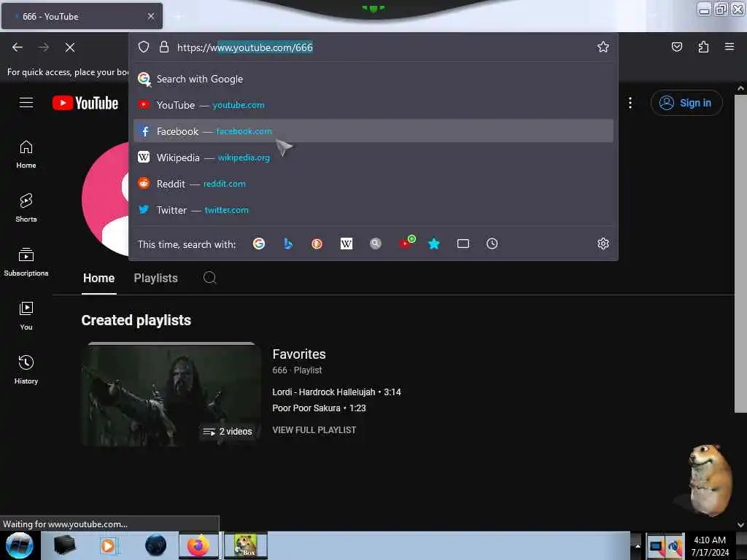Open Subscriptions in YouTube sidebar
747x560 pixels.
[26, 262]
